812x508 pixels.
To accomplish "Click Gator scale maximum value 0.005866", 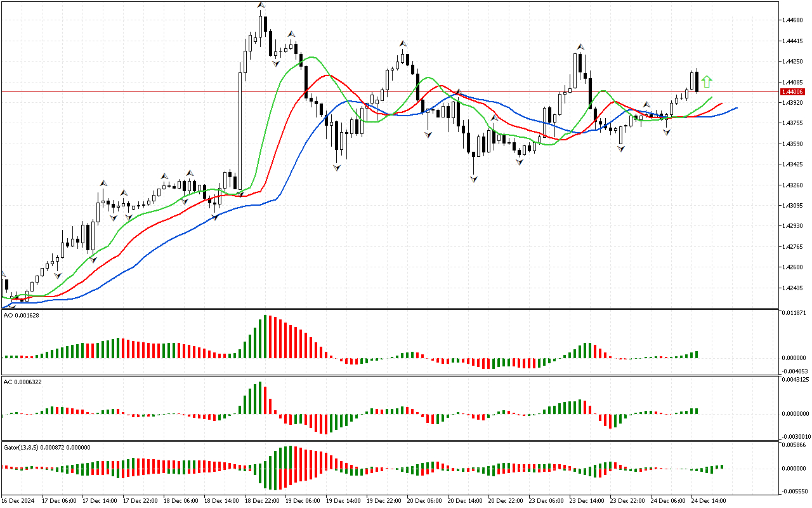I will point(796,445).
